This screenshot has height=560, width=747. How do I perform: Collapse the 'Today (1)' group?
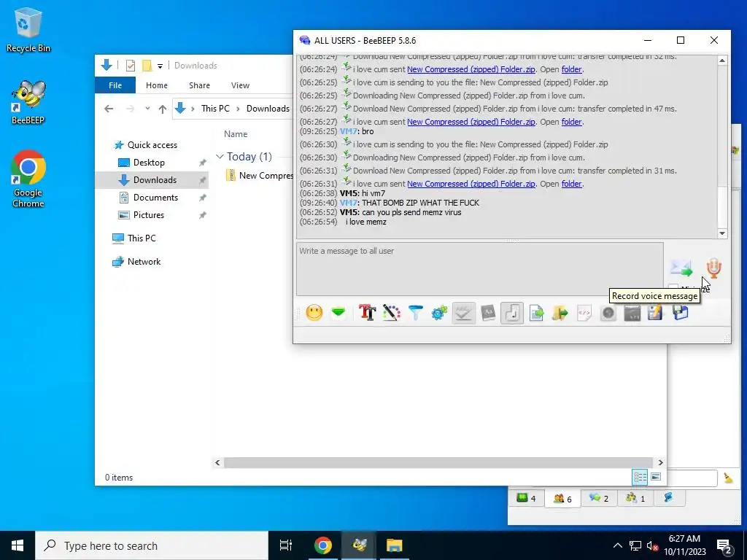pos(220,156)
